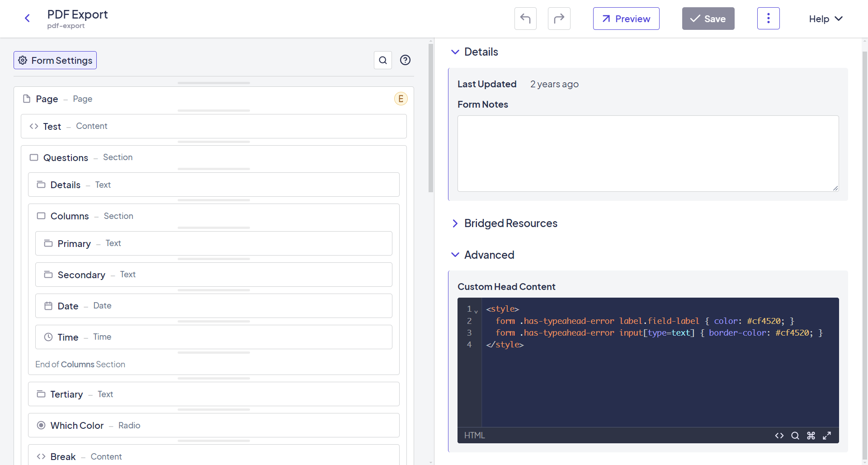Viewport: 868px width, 465px height.
Task: Click the code brackets icon beside Test
Action: click(34, 126)
